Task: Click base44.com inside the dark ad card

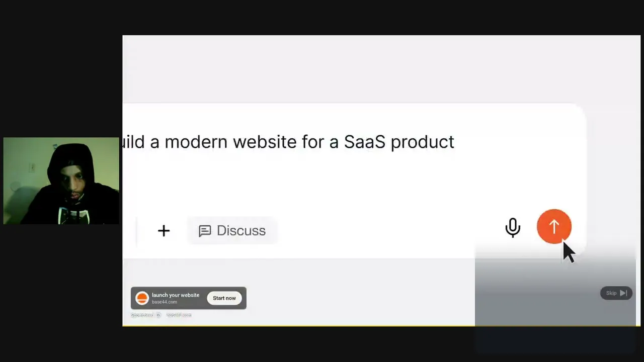Action: 165,302
